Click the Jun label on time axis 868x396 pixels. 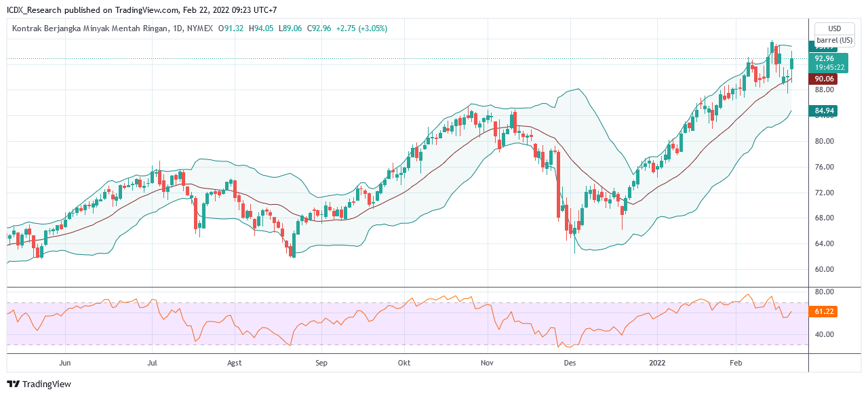(x=65, y=363)
